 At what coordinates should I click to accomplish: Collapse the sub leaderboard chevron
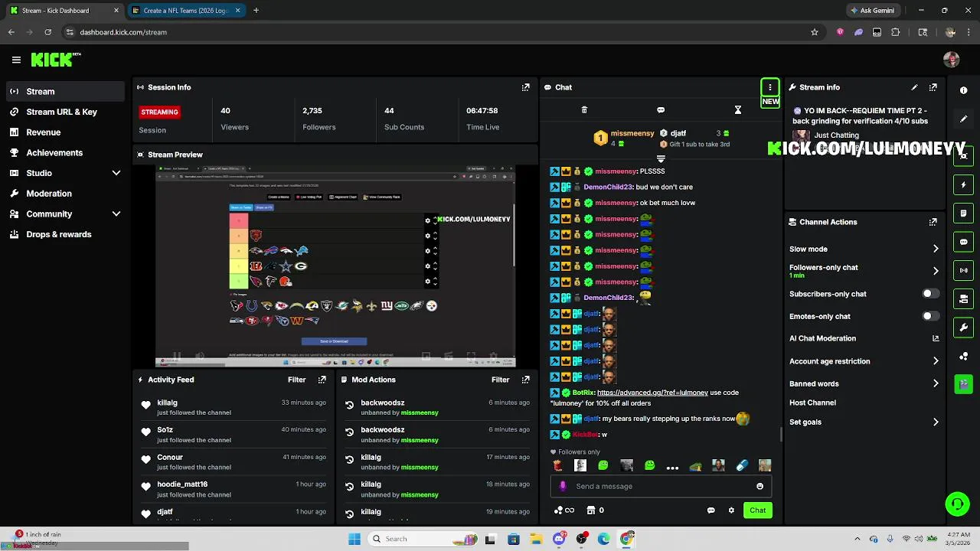point(661,159)
